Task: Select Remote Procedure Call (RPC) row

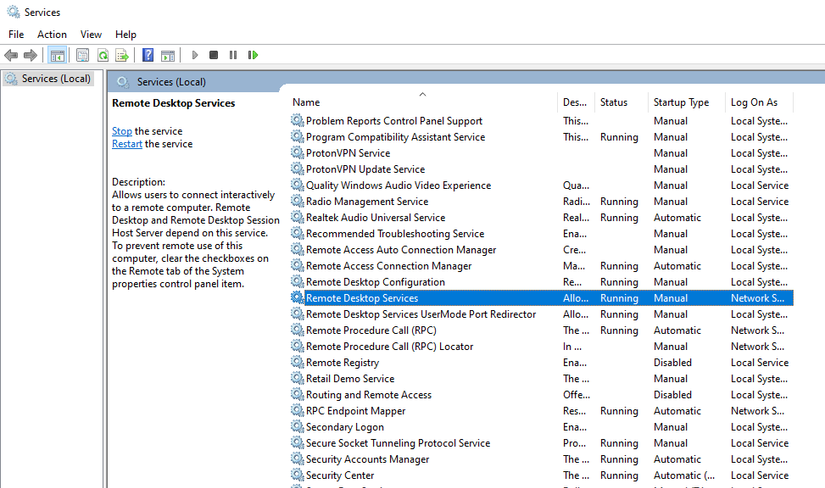Action: click(x=541, y=330)
